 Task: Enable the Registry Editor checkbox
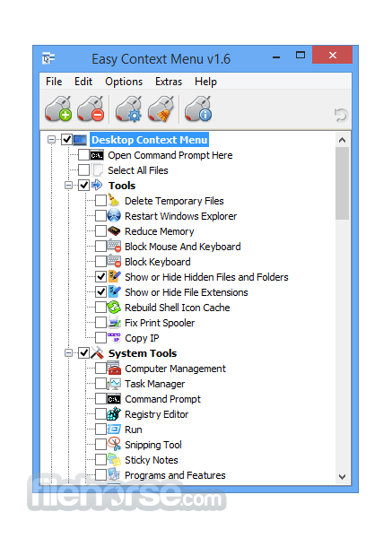point(100,413)
